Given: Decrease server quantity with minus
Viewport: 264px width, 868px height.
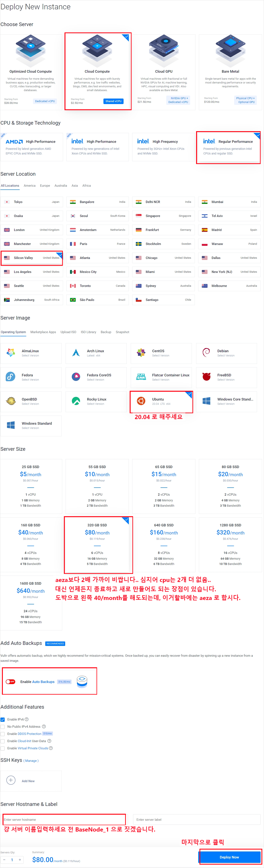Looking at the screenshot, I should coord(4,860).
